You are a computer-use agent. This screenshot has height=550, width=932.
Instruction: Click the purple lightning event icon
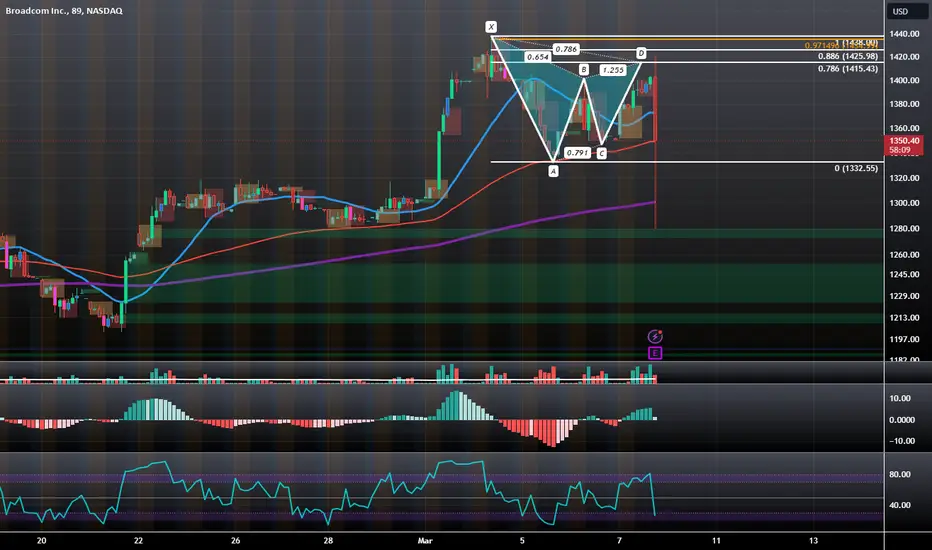[654, 337]
